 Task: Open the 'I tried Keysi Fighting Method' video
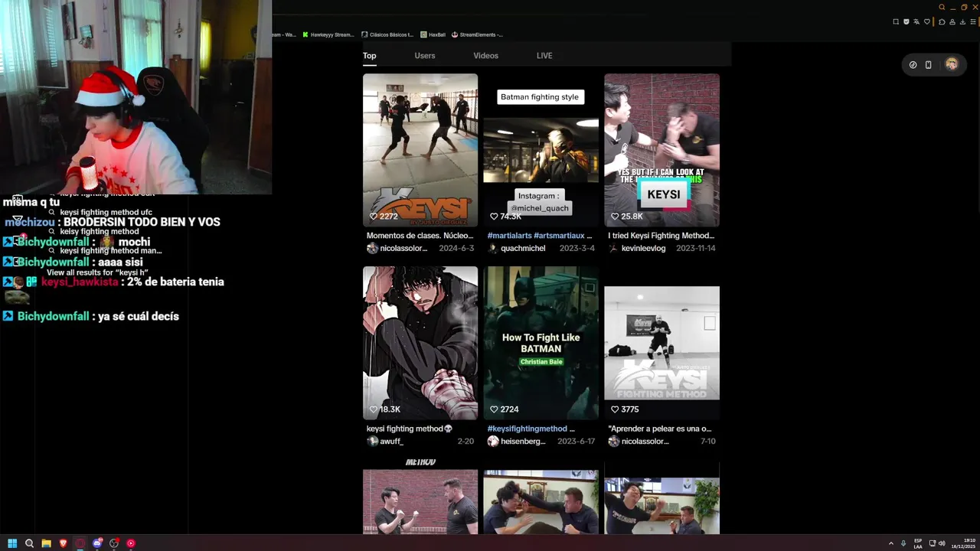(661, 150)
